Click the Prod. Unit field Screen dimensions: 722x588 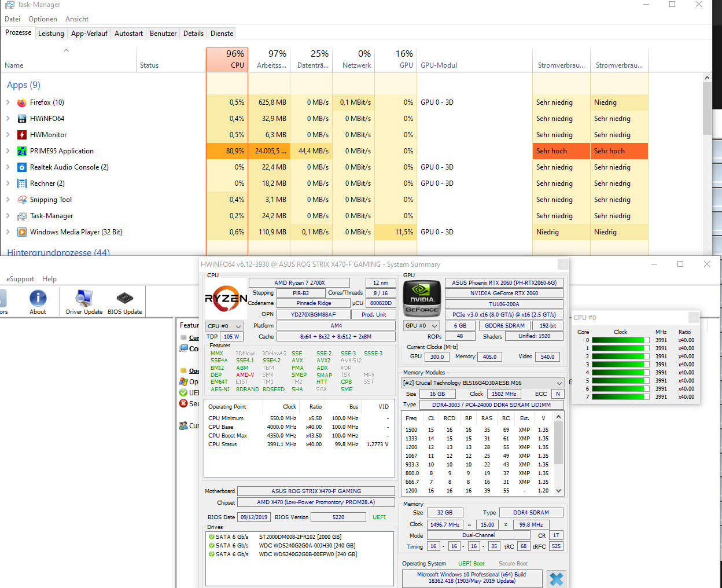[374, 314]
